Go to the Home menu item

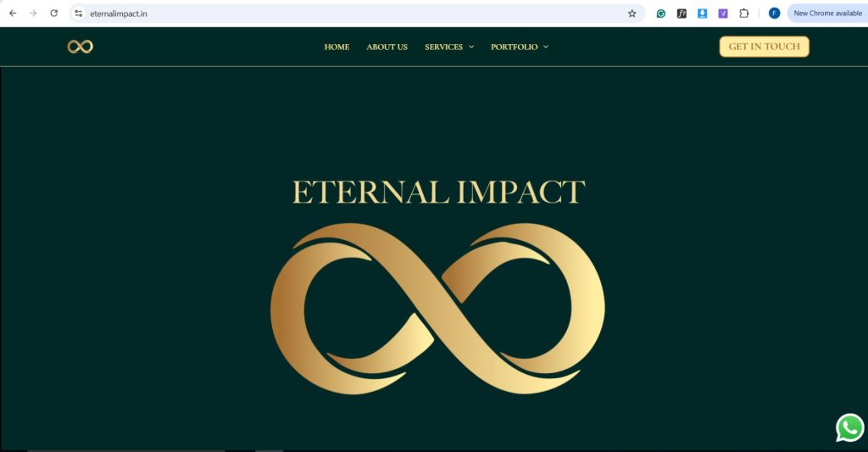(x=337, y=47)
